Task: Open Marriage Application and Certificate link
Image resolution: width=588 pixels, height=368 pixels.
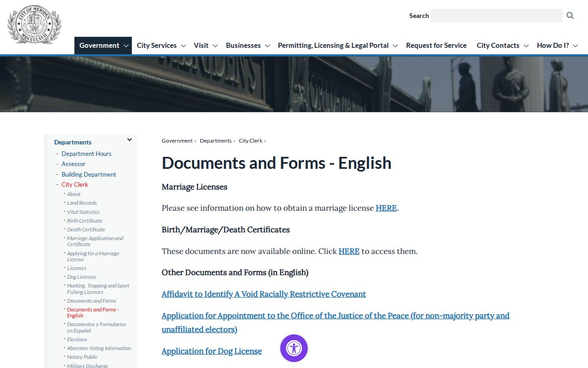Action: click(95, 241)
